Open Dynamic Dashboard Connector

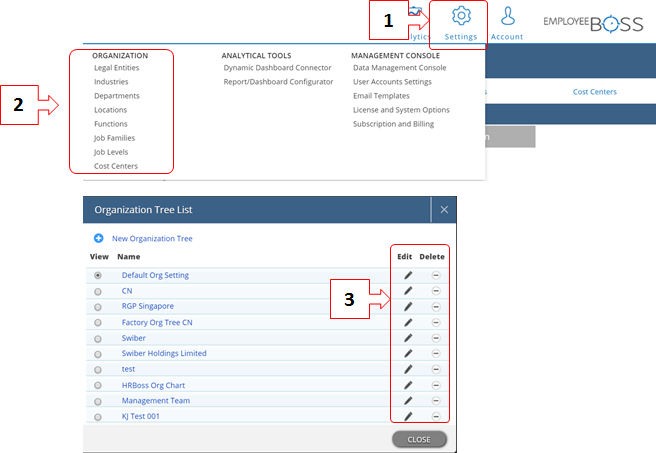pos(277,68)
